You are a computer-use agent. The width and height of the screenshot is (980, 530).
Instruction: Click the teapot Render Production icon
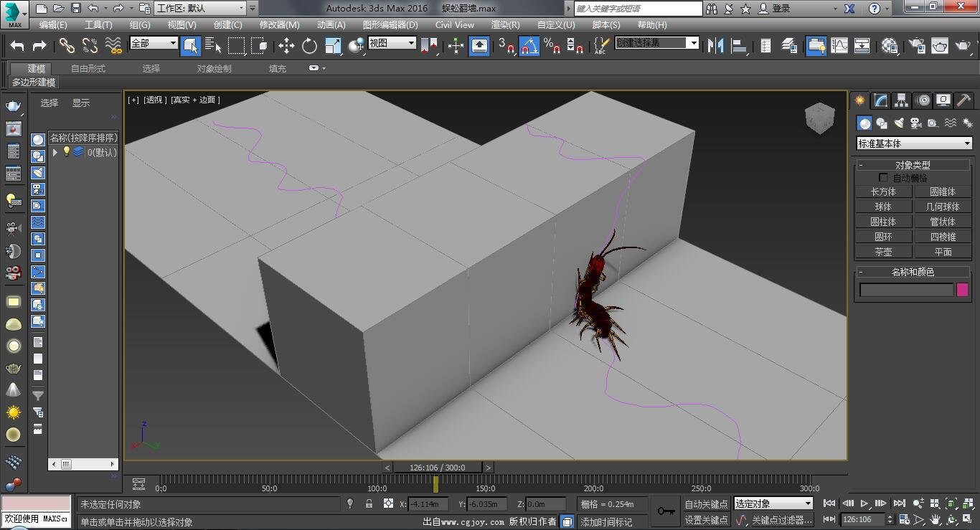pyautogui.click(x=962, y=46)
